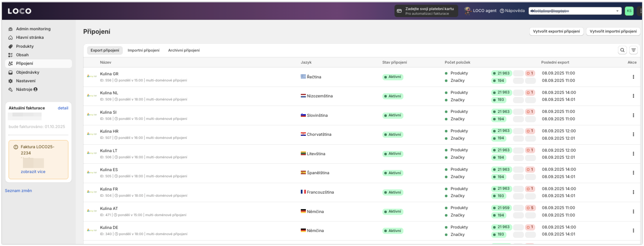Click the Faktura LOCO25-2234 text
Image resolution: width=644 pixels, height=246 pixels.
pyautogui.click(x=38, y=150)
